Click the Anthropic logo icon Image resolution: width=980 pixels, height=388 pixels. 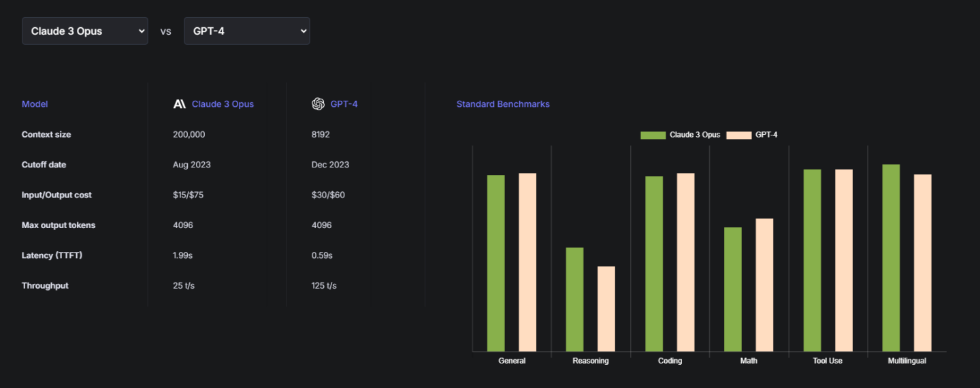click(180, 104)
